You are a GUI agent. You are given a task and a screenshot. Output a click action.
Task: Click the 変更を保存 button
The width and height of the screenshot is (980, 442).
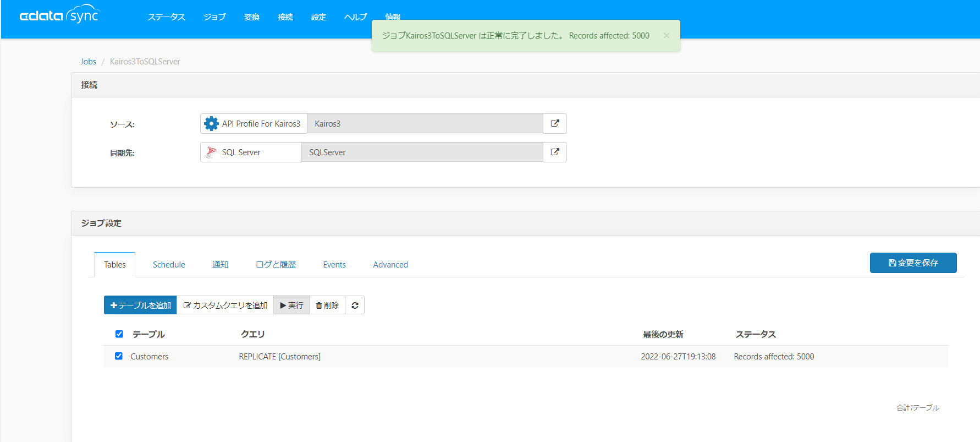click(x=913, y=263)
